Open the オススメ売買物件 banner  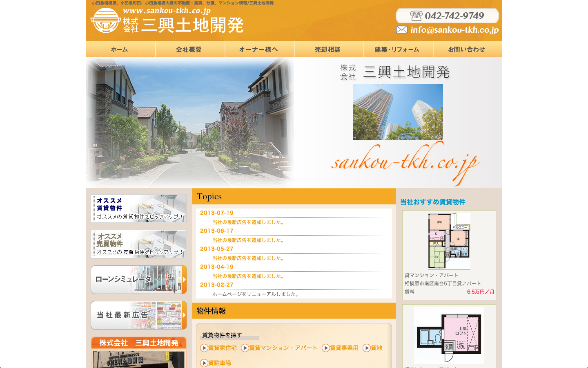coord(139,244)
